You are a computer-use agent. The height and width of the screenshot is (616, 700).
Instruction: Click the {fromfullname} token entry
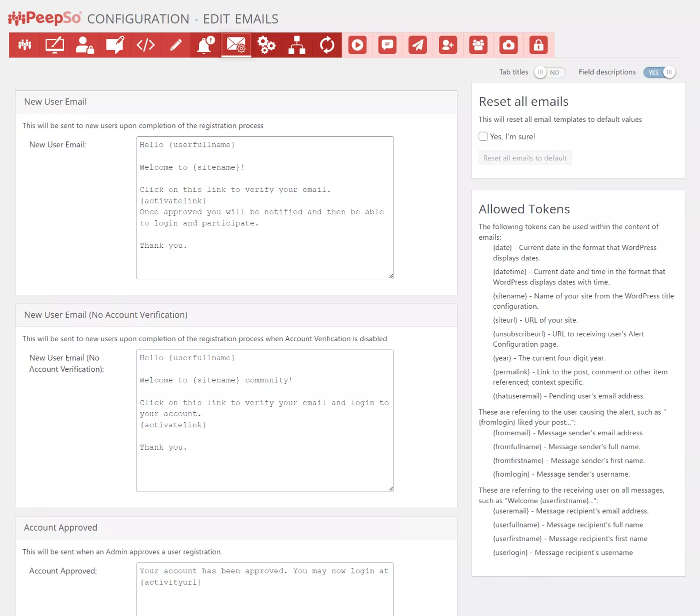[x=566, y=447]
